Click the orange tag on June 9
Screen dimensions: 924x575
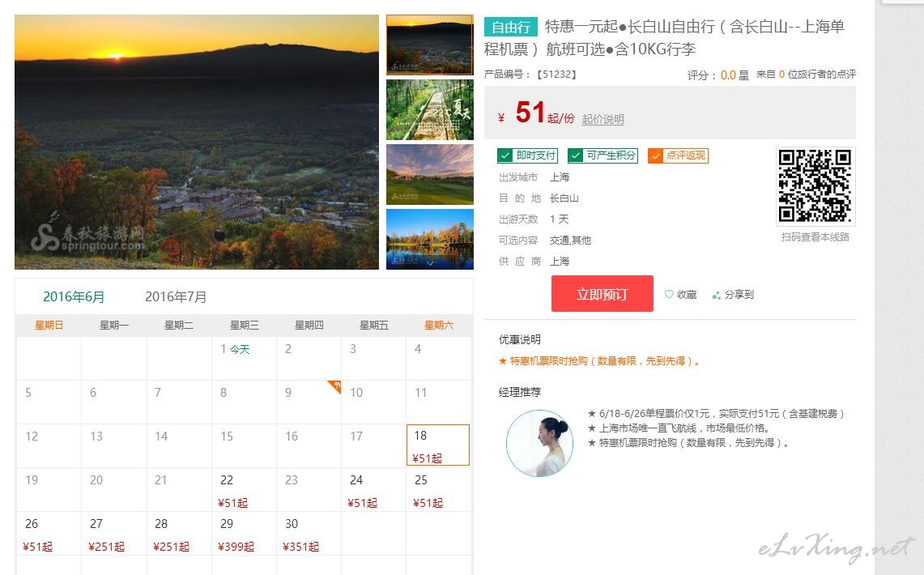[335, 386]
